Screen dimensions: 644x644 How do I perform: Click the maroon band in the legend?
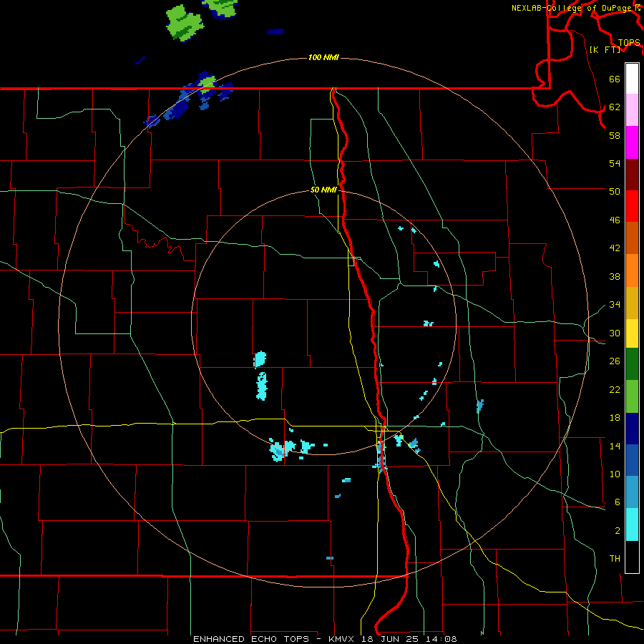(632, 175)
